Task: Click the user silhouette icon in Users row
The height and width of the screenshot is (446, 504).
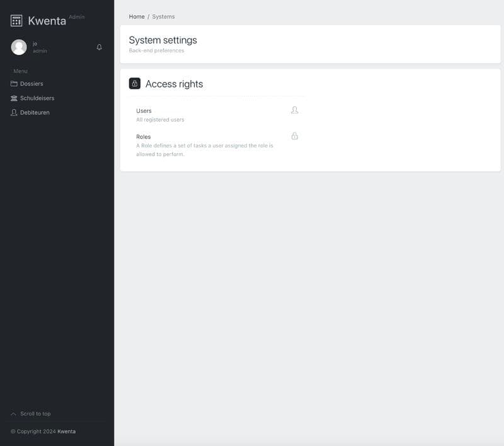Action: [x=294, y=110]
